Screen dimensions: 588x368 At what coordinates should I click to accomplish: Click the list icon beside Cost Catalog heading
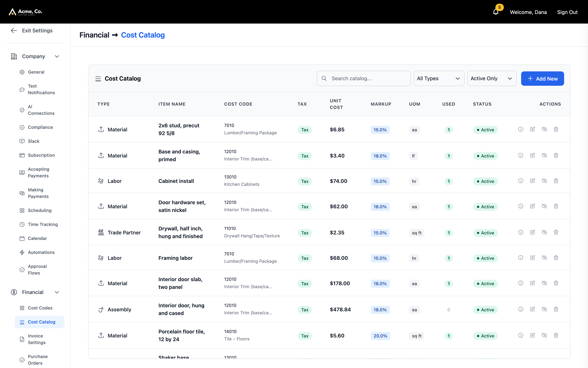pos(98,79)
